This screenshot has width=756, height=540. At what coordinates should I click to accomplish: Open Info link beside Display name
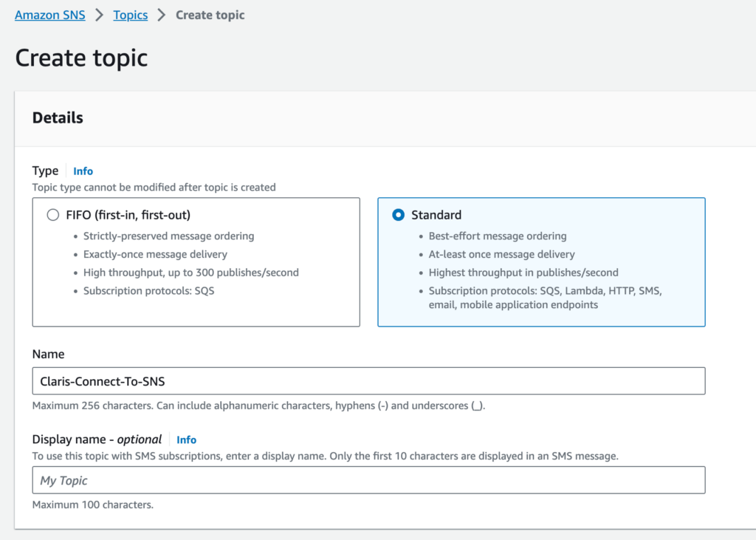[186, 440]
